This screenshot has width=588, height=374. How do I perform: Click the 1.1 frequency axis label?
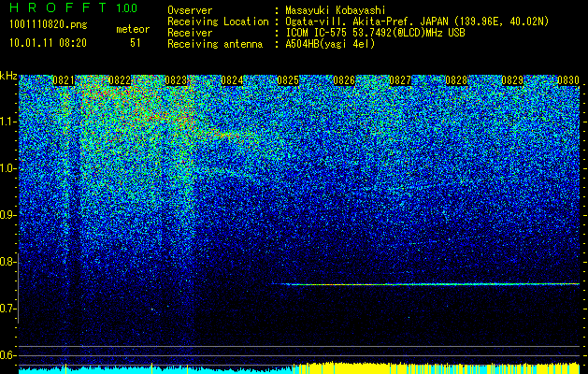pyautogui.click(x=7, y=122)
